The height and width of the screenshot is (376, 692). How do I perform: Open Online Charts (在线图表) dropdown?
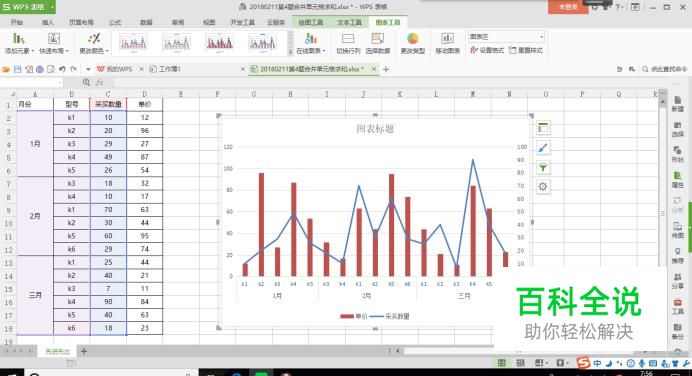[x=311, y=43]
